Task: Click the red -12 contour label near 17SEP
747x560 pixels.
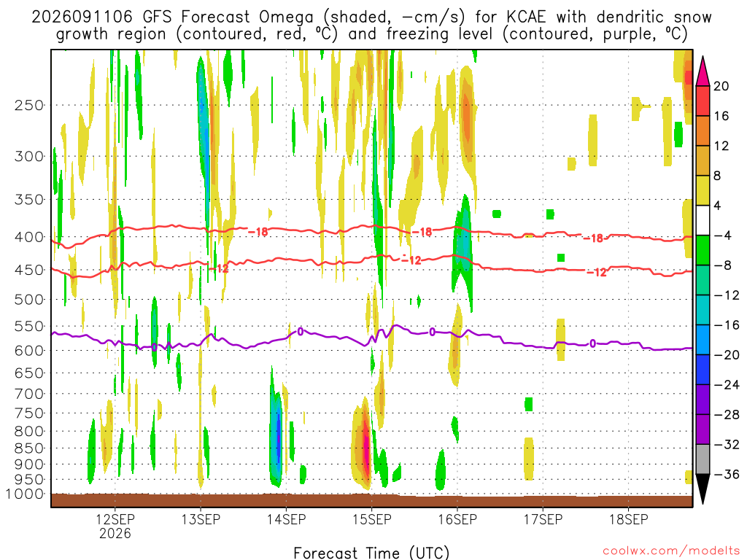Action: [x=597, y=273]
